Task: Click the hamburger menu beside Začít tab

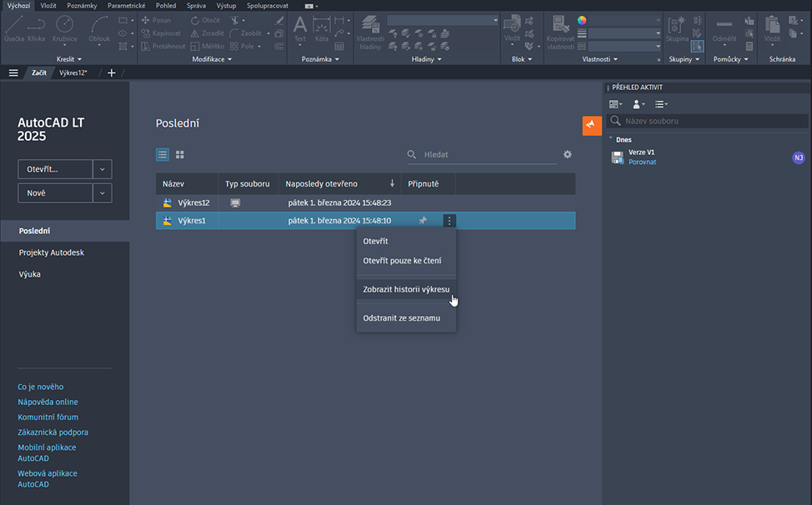Action: click(13, 73)
